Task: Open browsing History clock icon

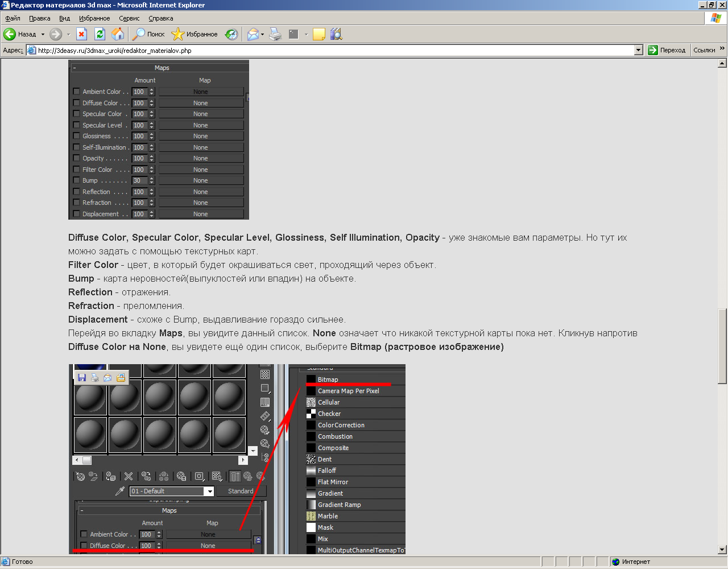Action: tap(231, 34)
